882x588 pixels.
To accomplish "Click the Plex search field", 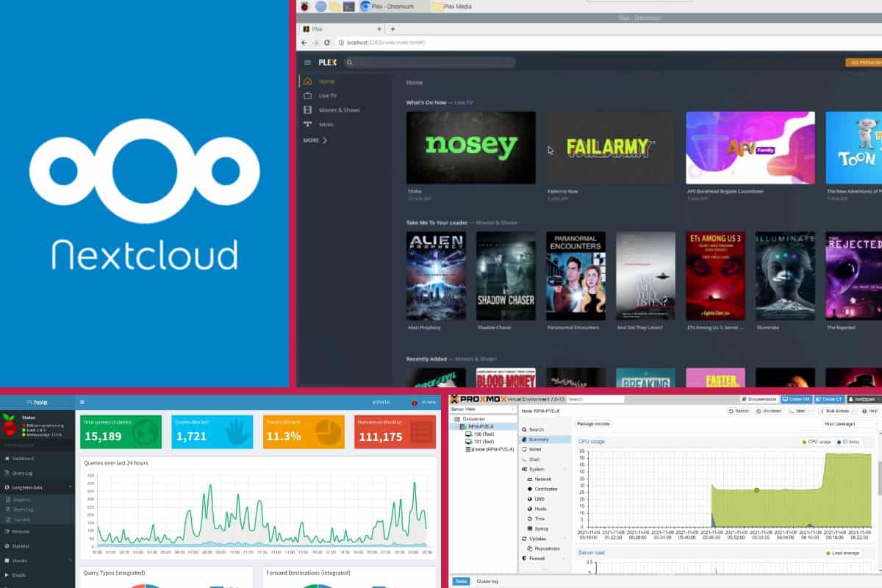I will [429, 62].
